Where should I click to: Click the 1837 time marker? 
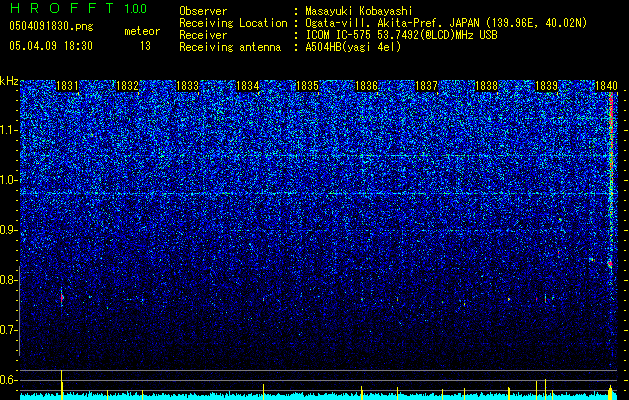pos(426,86)
